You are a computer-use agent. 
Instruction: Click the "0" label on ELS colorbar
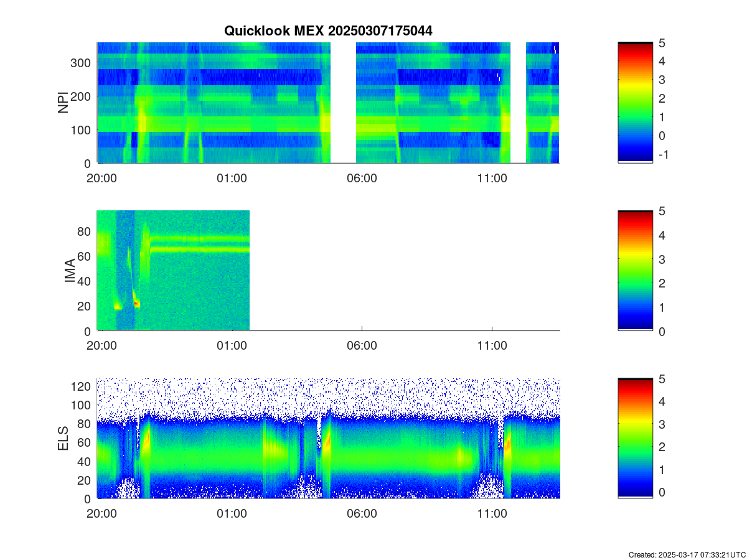[x=662, y=492]
